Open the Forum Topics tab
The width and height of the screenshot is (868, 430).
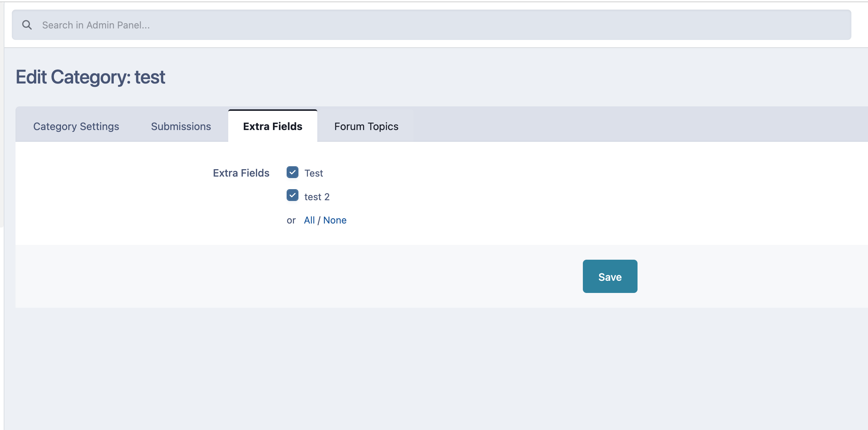point(366,126)
